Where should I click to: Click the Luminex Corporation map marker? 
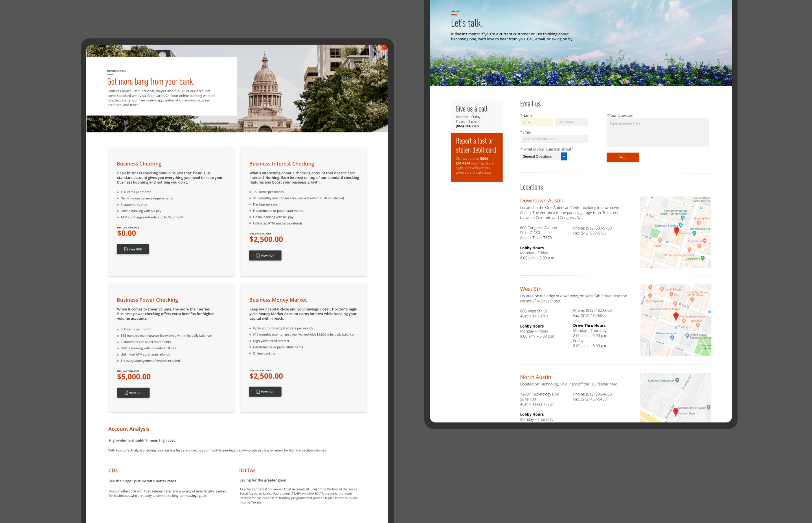tap(677, 380)
